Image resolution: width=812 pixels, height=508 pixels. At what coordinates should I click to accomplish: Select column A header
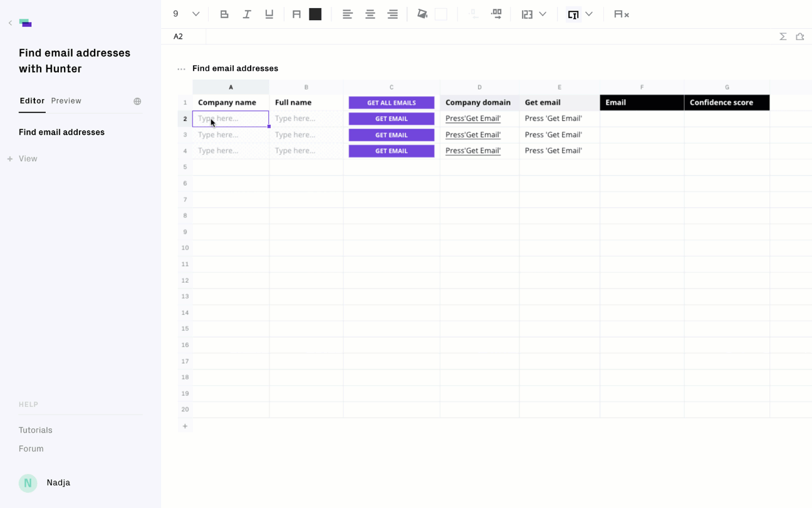(231, 87)
